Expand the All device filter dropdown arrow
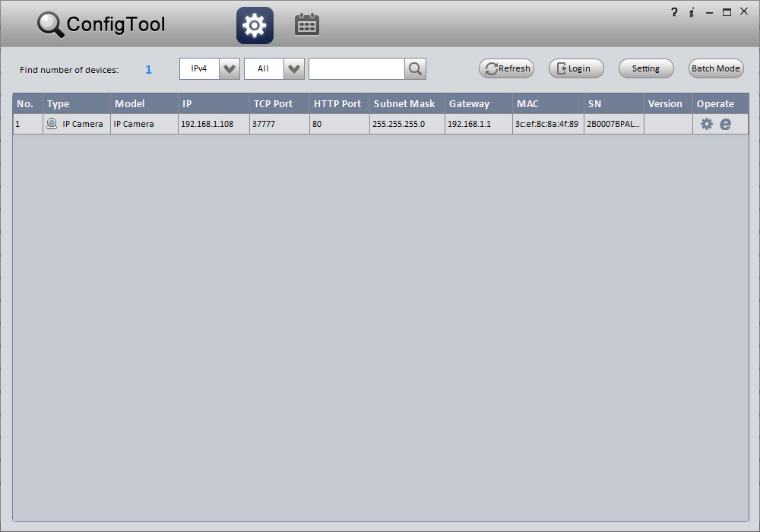 (293, 69)
